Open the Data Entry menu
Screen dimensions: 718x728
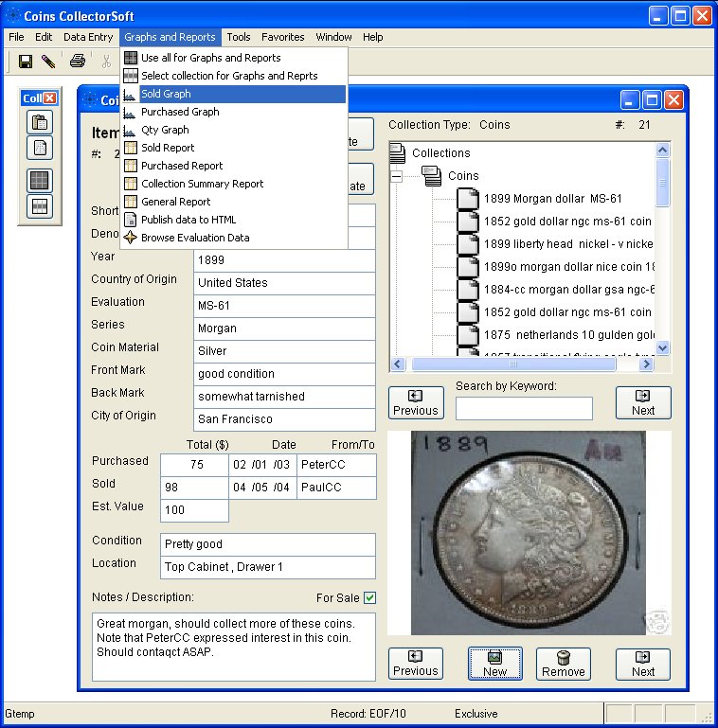click(88, 37)
